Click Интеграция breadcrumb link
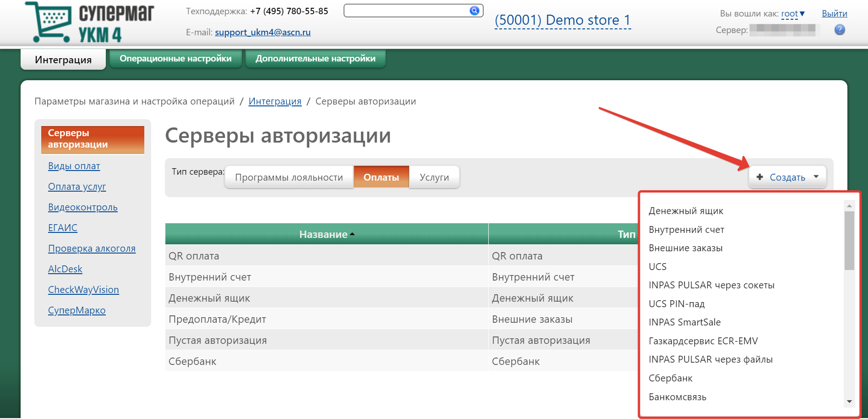Screen dimensions: 868x419 click(x=275, y=101)
